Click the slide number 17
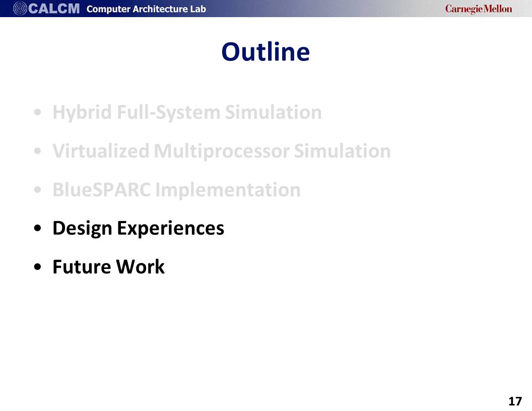 [515, 401]
